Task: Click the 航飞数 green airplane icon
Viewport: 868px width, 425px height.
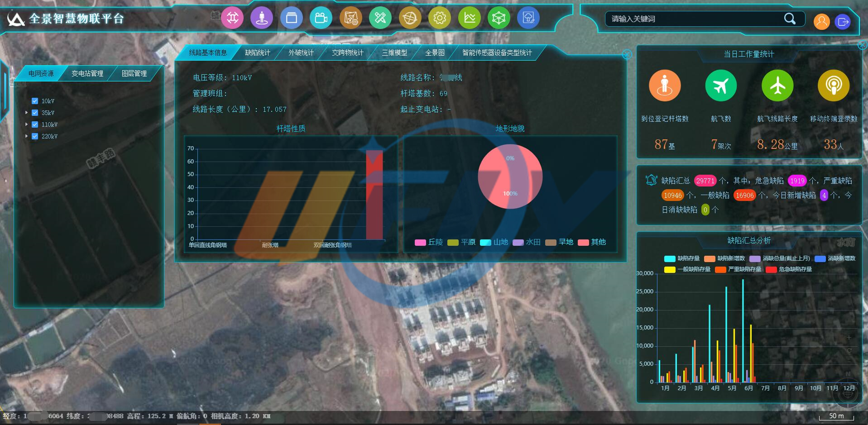Action: click(x=721, y=86)
